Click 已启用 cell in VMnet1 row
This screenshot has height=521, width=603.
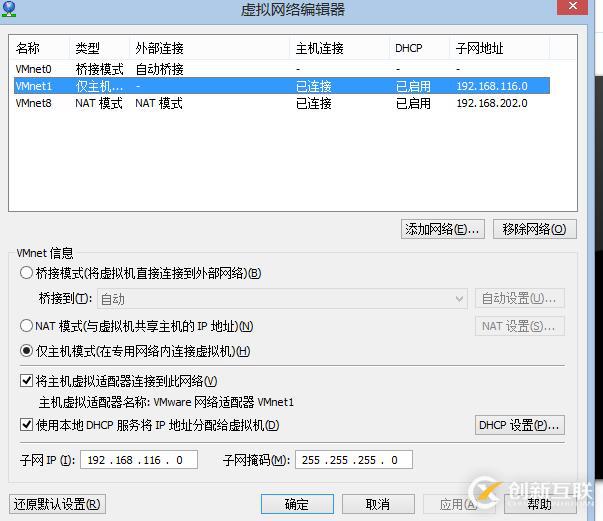(x=413, y=86)
